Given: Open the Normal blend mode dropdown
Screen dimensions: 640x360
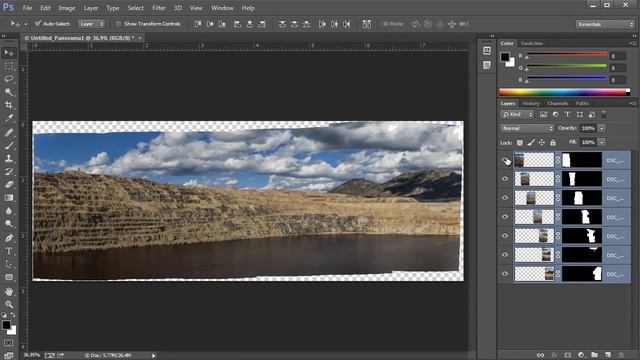Looking at the screenshot, I should pos(527,128).
